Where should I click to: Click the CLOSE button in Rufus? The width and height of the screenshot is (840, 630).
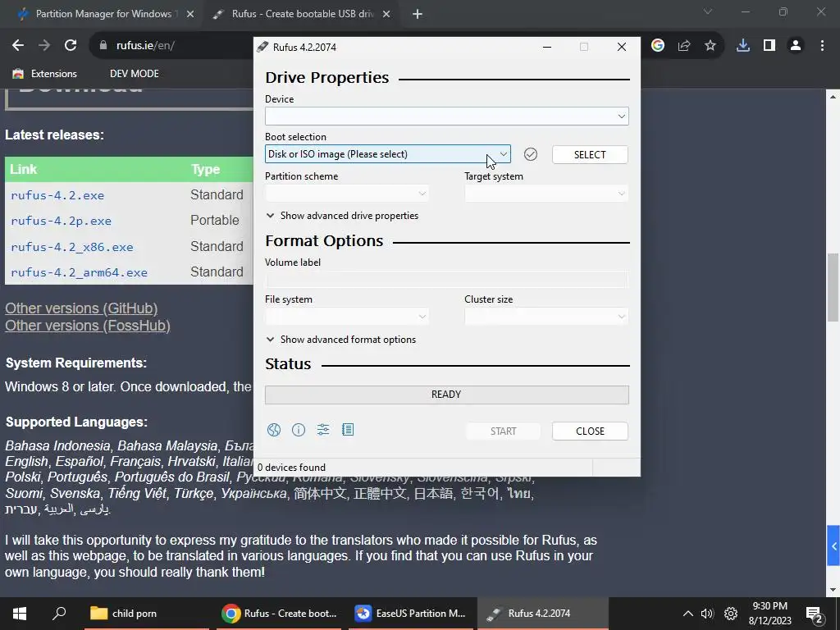[590, 431]
